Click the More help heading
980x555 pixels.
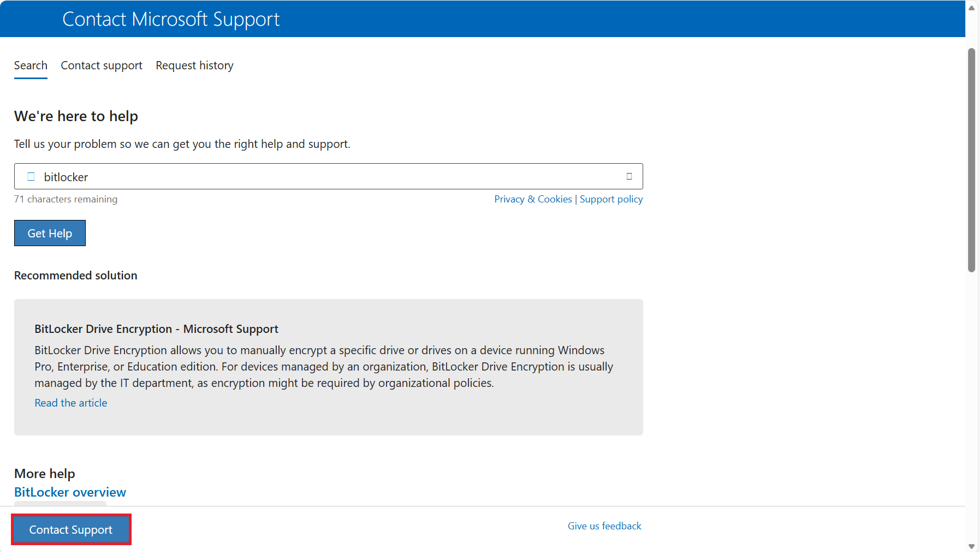45,474
